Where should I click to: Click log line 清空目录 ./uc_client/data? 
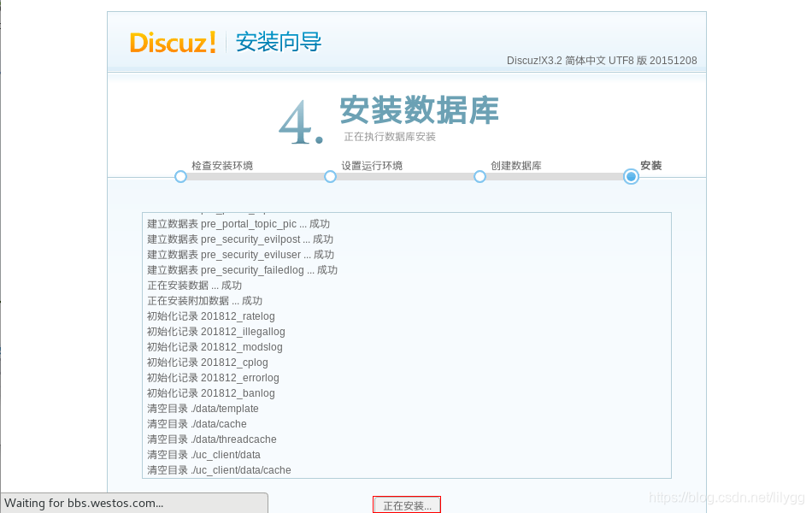(x=203, y=455)
